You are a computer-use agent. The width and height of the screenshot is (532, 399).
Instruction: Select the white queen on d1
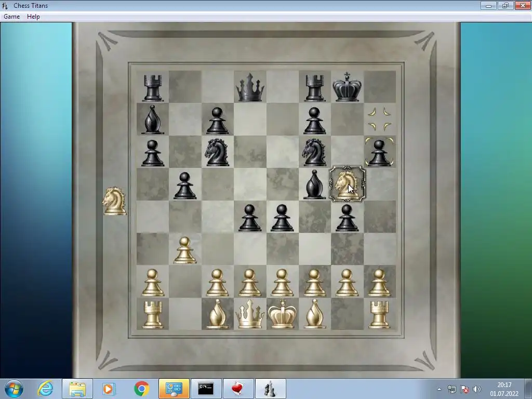[x=250, y=314]
